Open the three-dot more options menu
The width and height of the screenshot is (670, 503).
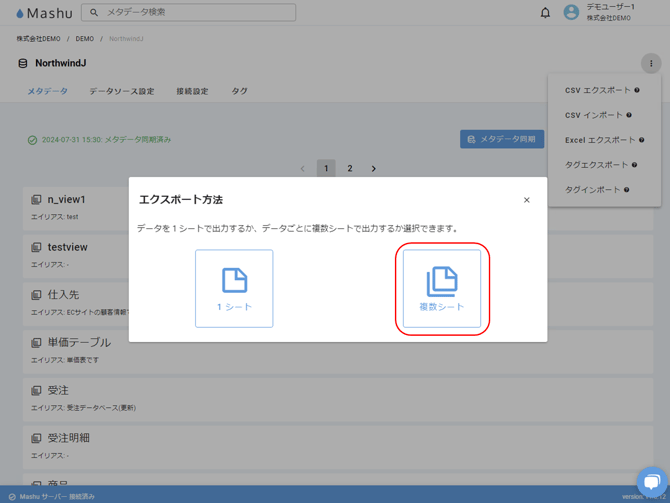[x=651, y=63]
